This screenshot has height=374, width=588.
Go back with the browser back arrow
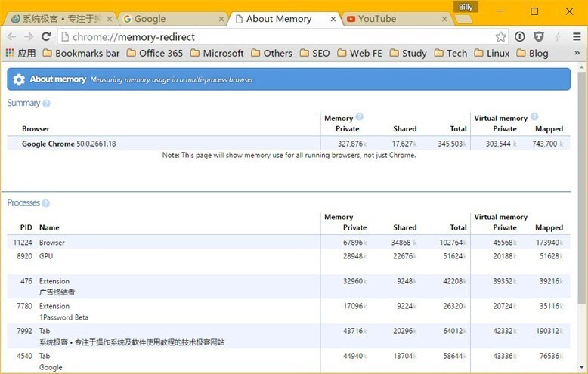[x=11, y=37]
